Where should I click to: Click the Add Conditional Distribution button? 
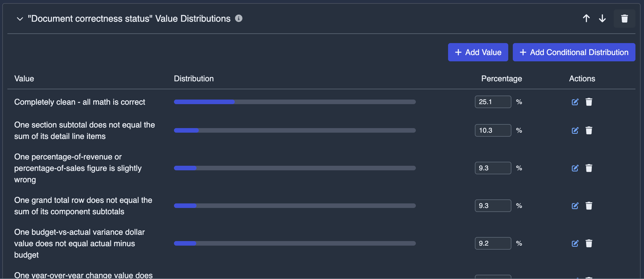[574, 52]
